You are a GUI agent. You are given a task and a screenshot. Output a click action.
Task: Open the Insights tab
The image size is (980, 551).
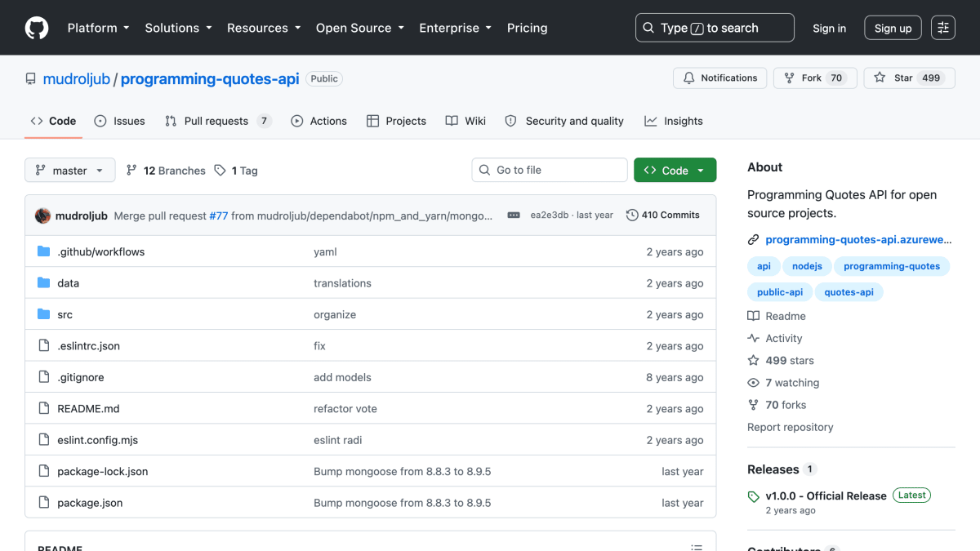[x=674, y=121]
